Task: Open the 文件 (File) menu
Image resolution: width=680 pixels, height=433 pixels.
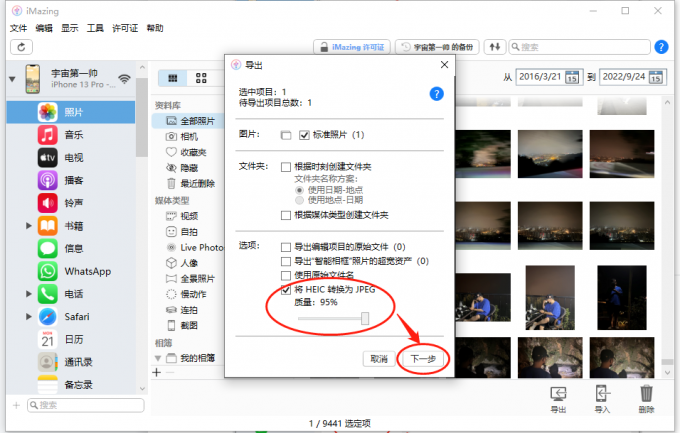Action: pyautogui.click(x=18, y=28)
